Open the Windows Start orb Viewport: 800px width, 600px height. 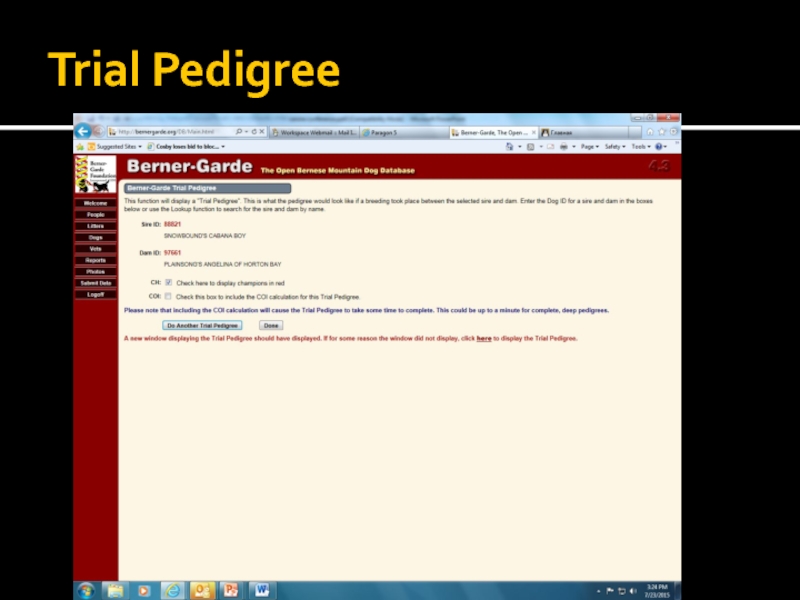(x=86, y=591)
